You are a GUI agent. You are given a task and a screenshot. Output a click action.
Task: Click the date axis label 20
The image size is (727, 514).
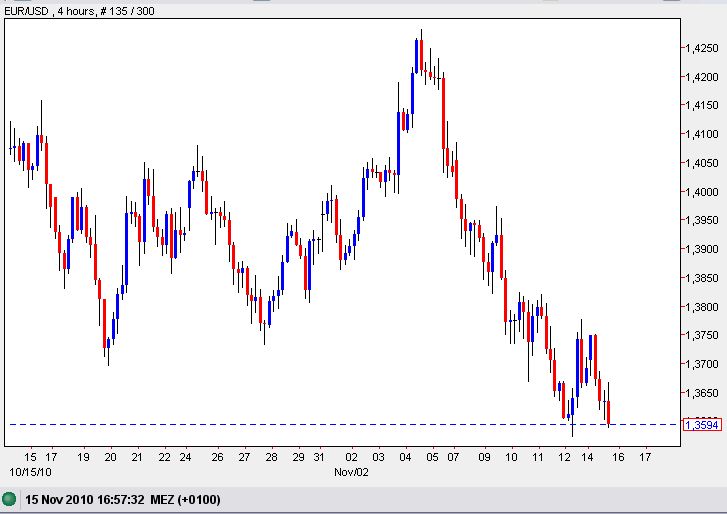110,457
